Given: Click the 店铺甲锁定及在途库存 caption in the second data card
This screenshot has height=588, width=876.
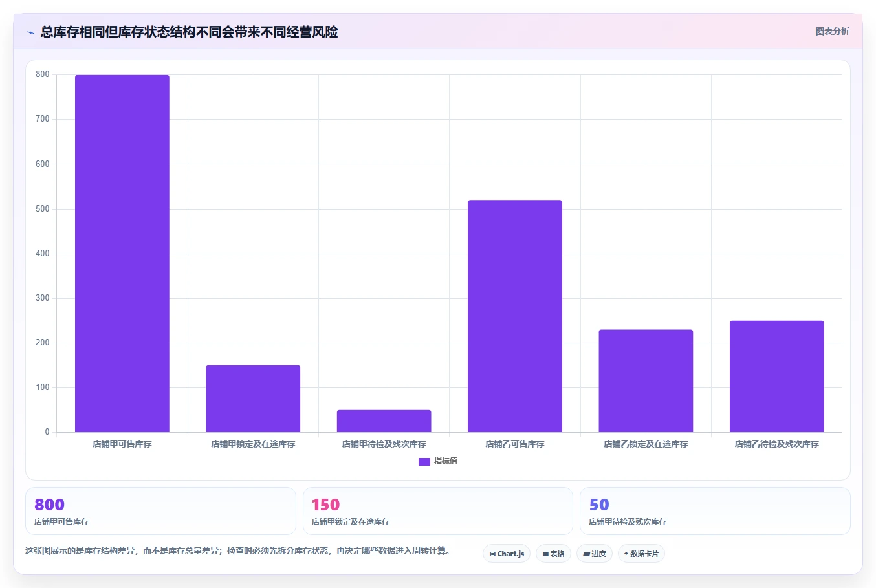Looking at the screenshot, I should pyautogui.click(x=351, y=521).
